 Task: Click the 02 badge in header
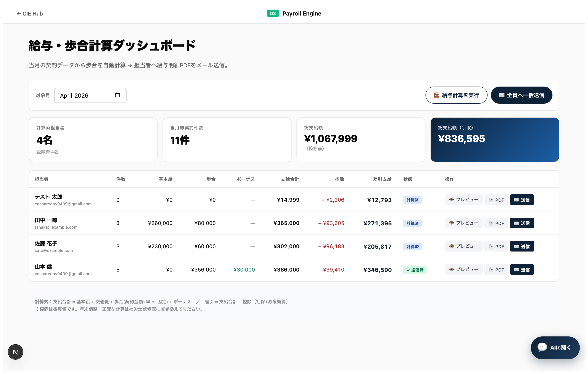click(273, 13)
